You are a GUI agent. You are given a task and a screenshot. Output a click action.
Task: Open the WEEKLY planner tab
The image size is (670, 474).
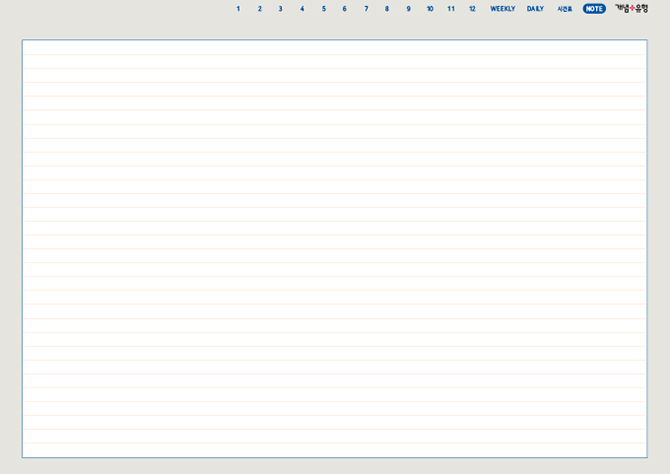click(502, 9)
